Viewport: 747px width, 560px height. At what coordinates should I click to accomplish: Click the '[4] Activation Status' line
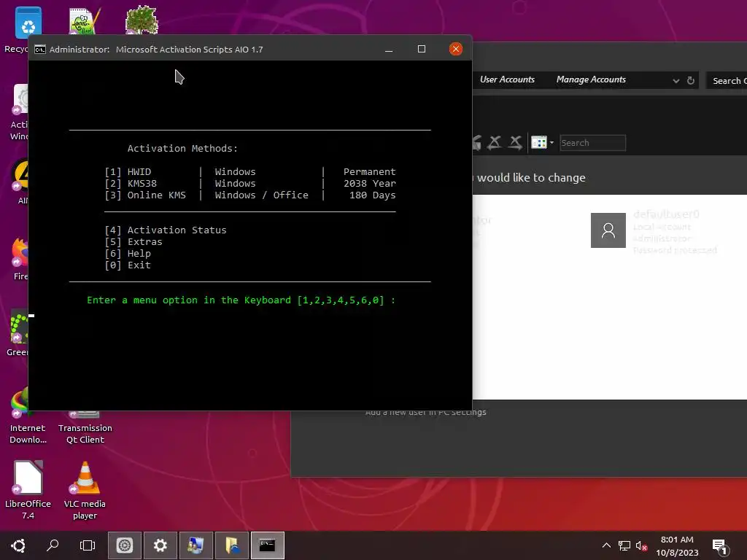[x=166, y=230]
